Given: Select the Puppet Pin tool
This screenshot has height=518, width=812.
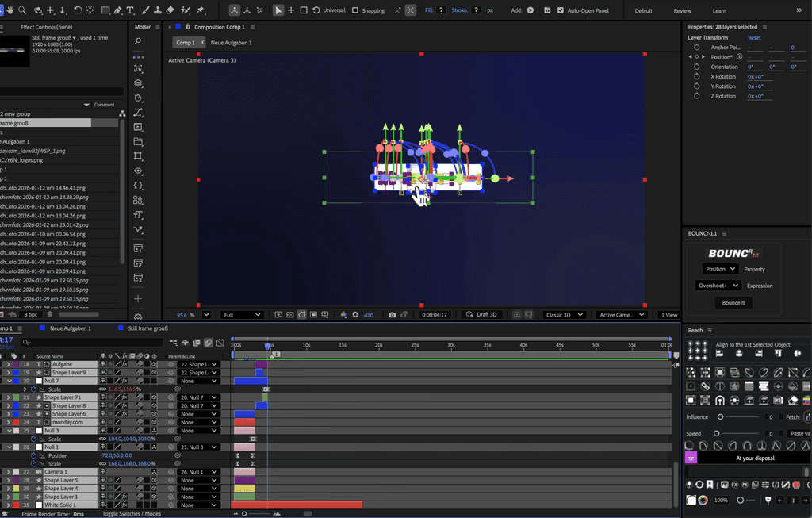Looking at the screenshot, I should (x=201, y=10).
